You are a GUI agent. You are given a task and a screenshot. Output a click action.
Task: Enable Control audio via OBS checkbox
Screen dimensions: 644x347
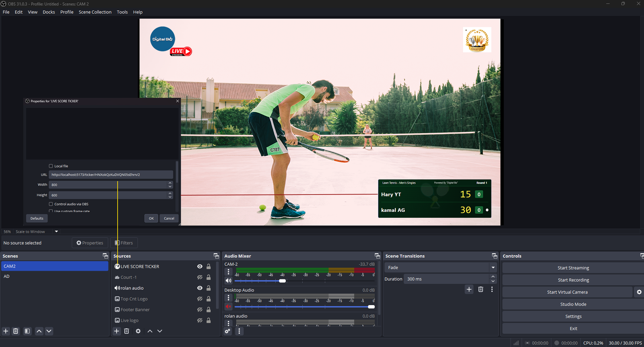click(51, 204)
